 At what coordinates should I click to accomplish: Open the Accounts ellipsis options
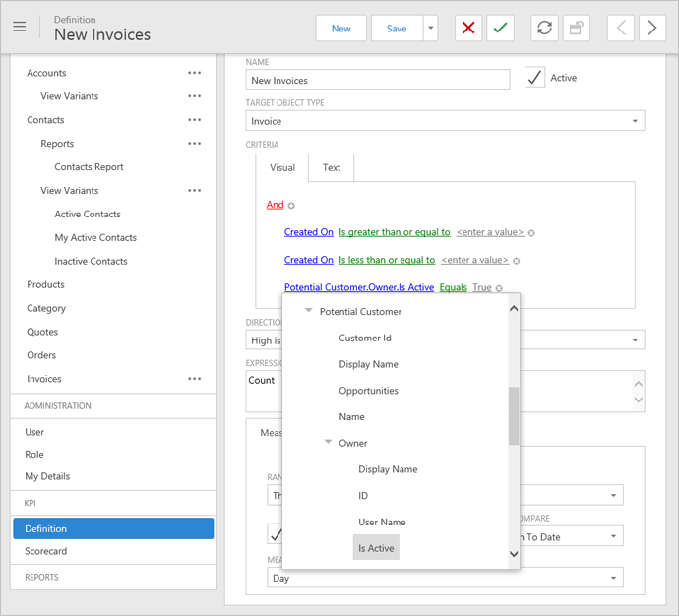tap(195, 73)
